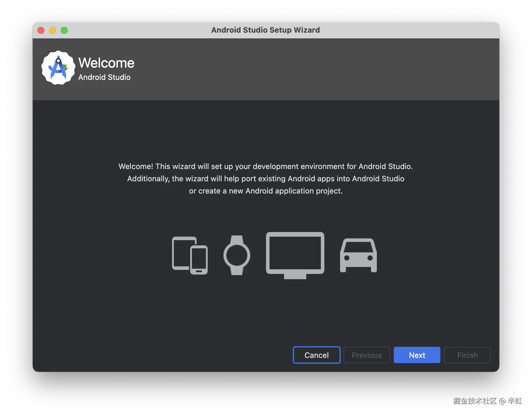
Task: Click the Wear OS watch icon
Action: (x=237, y=255)
